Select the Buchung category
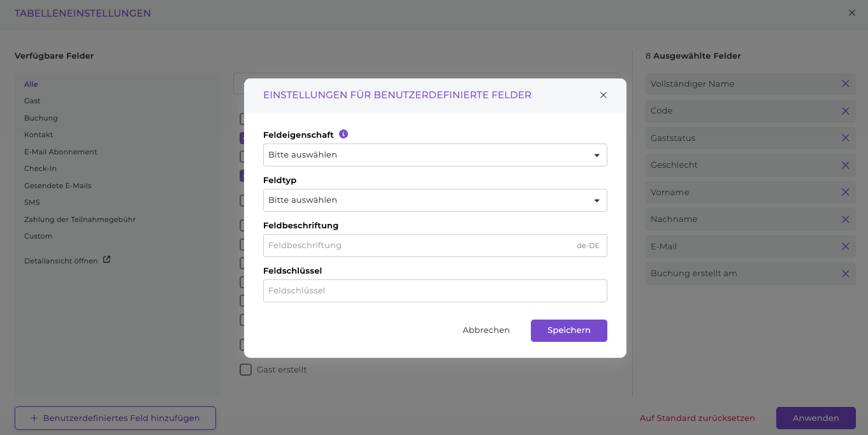 (41, 118)
